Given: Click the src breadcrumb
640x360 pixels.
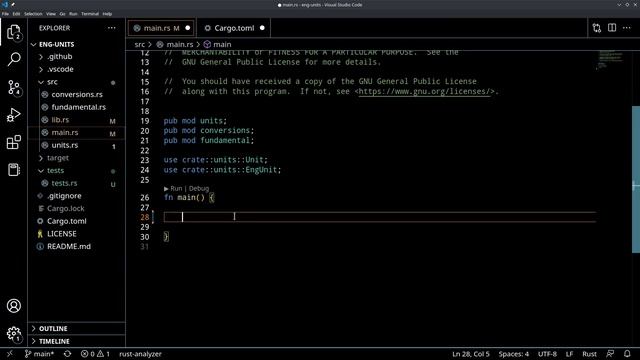Looking at the screenshot, I should pyautogui.click(x=140, y=44).
